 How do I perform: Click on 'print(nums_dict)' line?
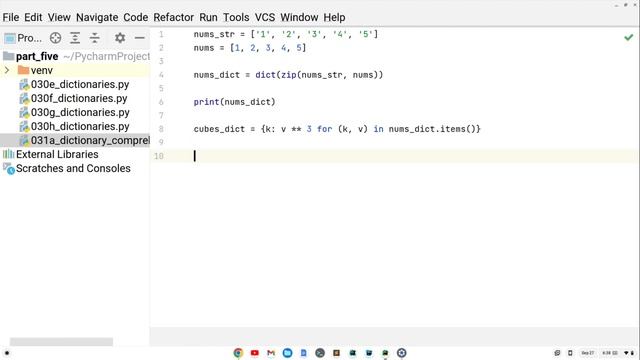234,102
